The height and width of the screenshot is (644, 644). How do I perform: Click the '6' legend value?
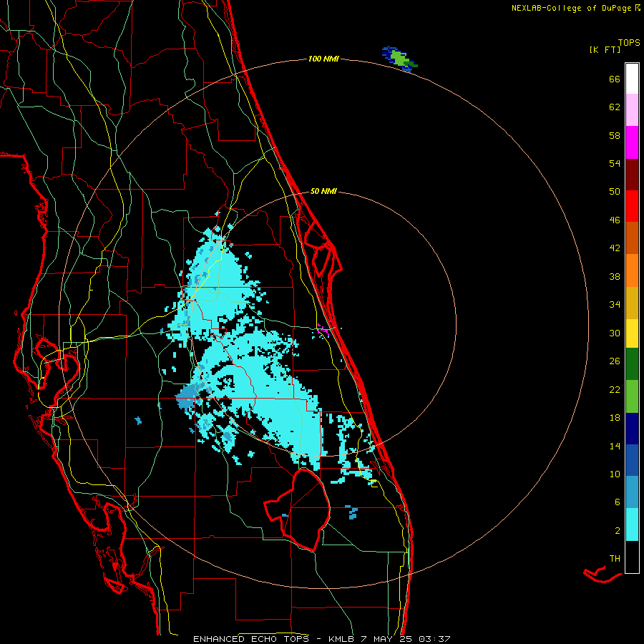pyautogui.click(x=617, y=502)
